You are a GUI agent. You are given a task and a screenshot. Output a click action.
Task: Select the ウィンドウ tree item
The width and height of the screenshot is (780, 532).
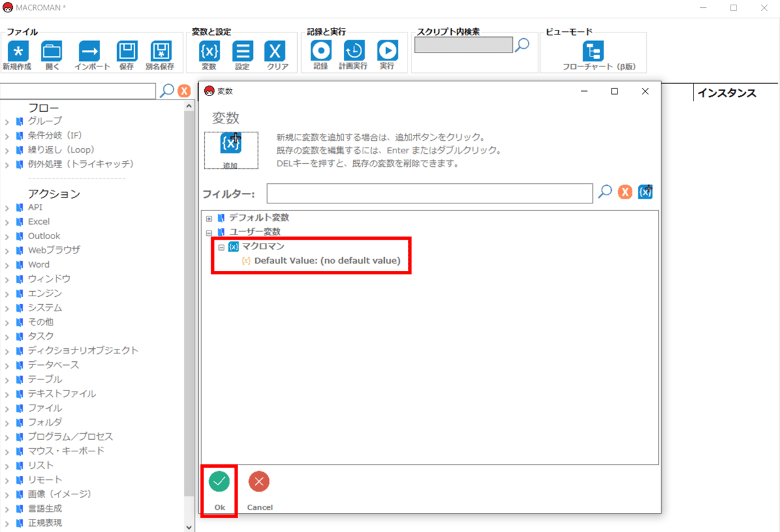click(49, 279)
